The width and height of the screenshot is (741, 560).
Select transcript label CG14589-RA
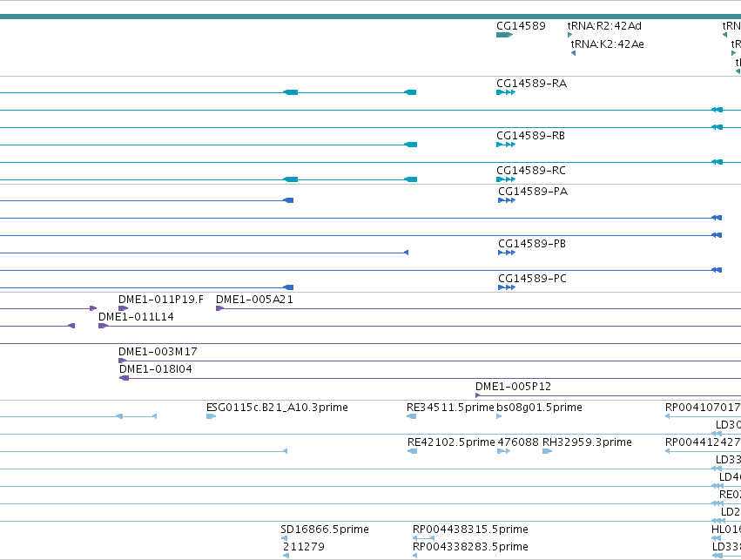click(532, 84)
